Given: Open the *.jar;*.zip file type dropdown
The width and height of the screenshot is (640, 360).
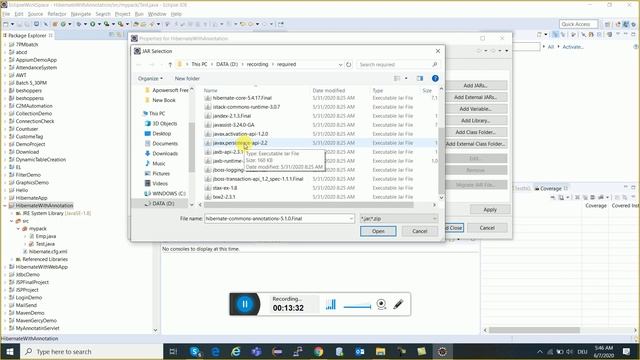Looking at the screenshot, I should [399, 219].
